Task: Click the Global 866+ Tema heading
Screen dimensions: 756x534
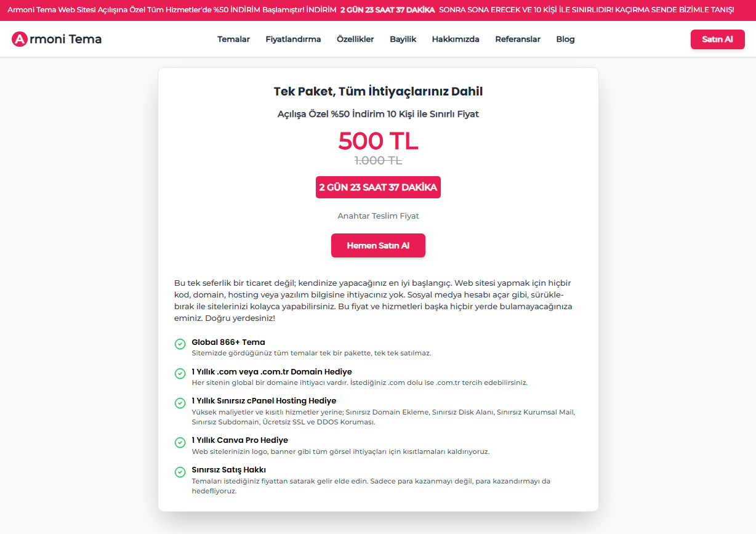Action: (228, 342)
